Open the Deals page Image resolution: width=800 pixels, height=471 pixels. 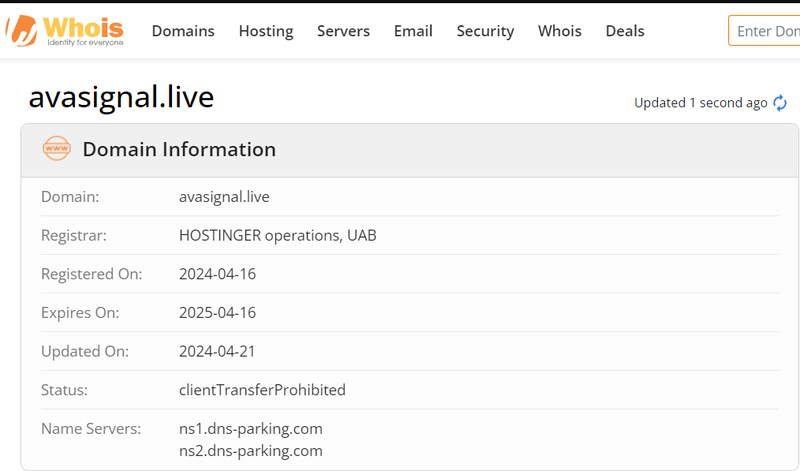pyautogui.click(x=625, y=31)
